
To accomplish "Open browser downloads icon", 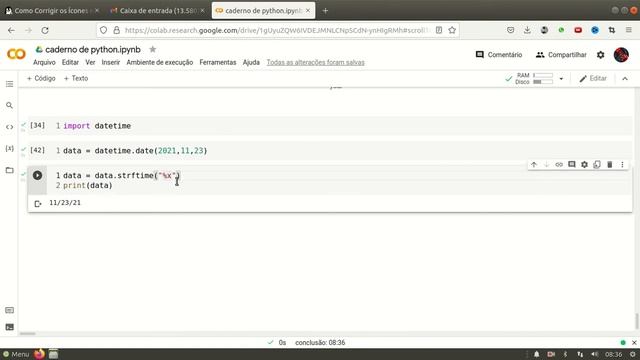I will 527,30.
